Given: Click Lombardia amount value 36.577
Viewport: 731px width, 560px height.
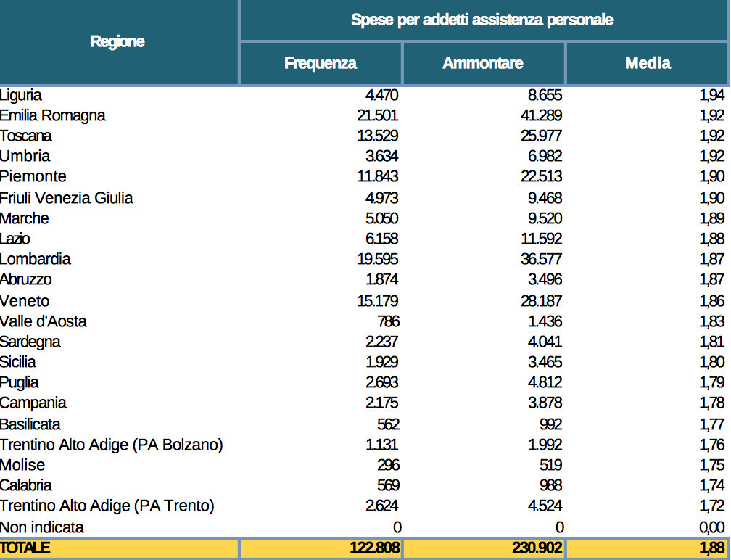Looking at the screenshot, I should tap(541, 259).
